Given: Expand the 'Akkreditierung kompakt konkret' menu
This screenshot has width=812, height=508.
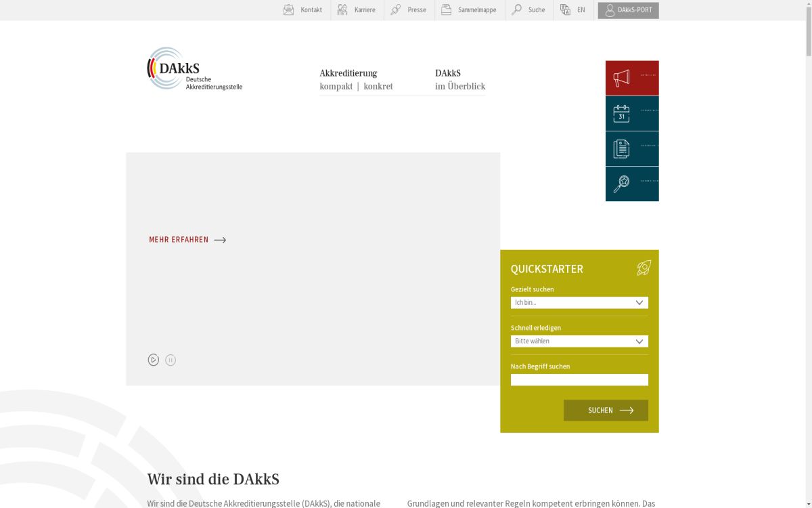Looking at the screenshot, I should pos(357,80).
